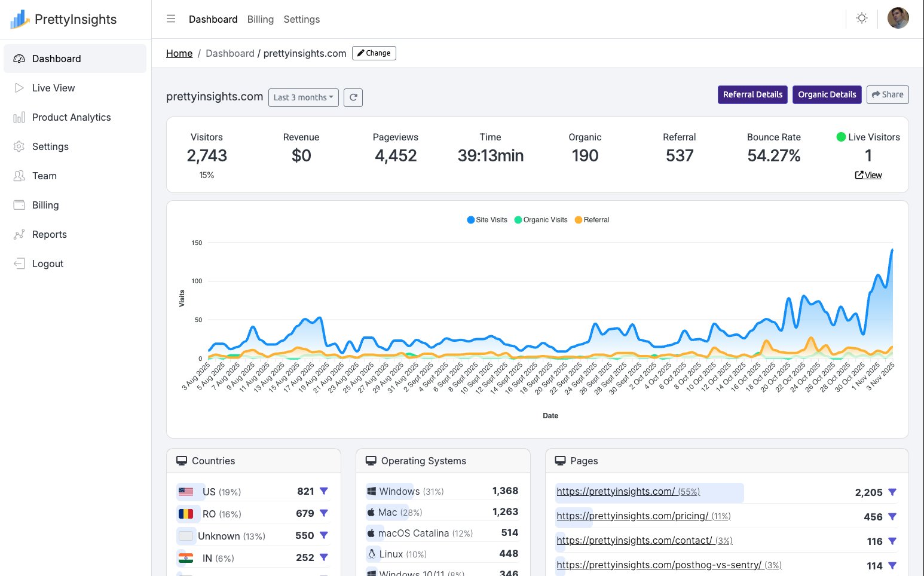Filter by US country funnel icon
This screenshot has width=924, height=576.
click(324, 491)
